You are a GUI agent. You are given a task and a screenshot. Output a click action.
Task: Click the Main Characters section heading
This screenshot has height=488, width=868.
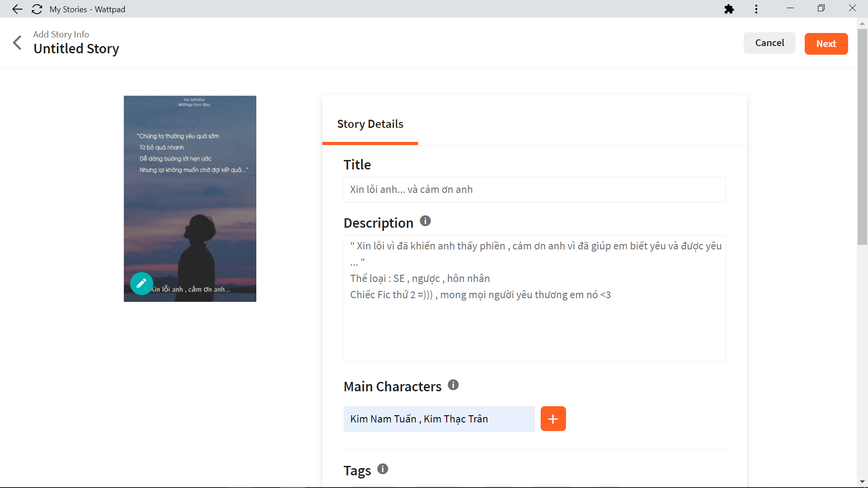[x=392, y=387]
